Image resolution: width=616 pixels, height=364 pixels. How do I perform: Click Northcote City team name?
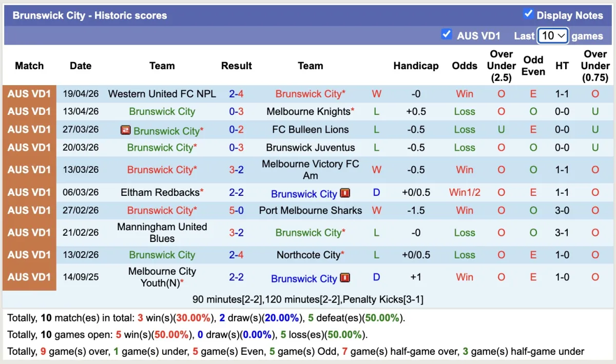pos(308,255)
